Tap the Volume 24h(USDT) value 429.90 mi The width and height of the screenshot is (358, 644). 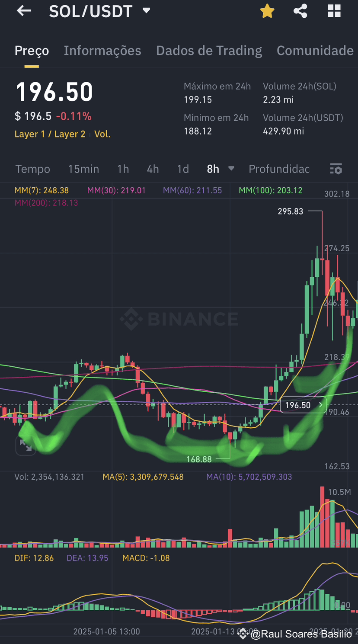(x=284, y=131)
